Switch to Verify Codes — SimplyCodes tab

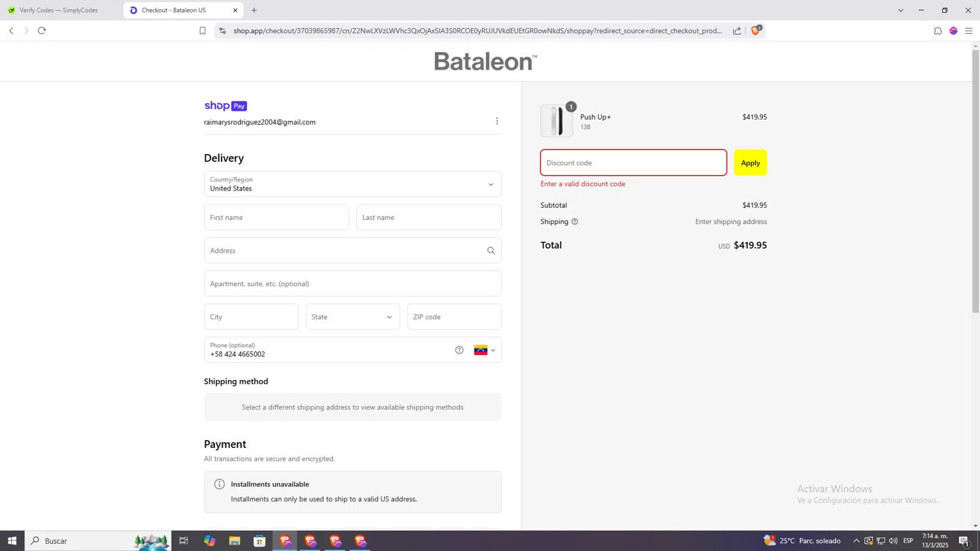coord(59,10)
